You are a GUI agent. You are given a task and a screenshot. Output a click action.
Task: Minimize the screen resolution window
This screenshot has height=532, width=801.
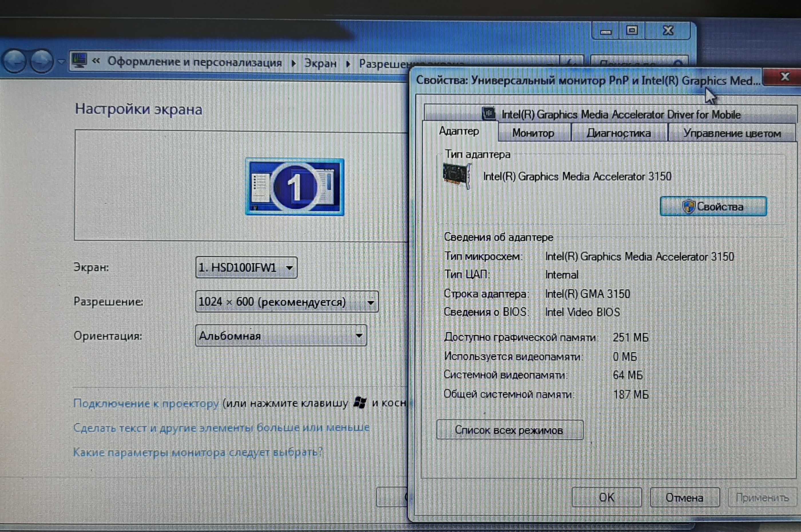[x=606, y=31]
